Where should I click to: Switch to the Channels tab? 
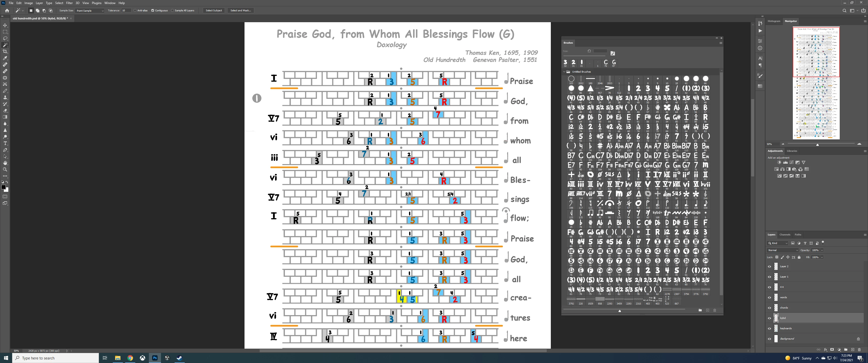tap(785, 235)
